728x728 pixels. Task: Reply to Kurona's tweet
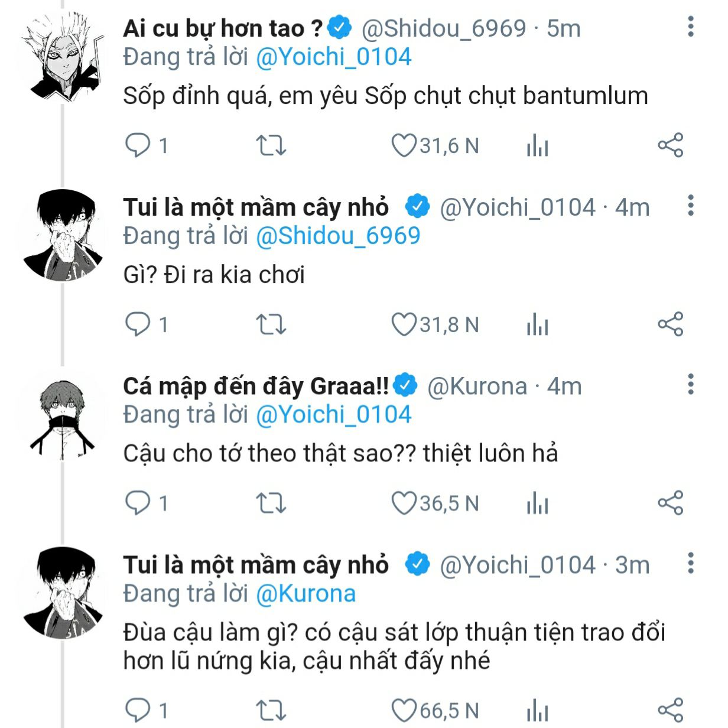coord(138,503)
